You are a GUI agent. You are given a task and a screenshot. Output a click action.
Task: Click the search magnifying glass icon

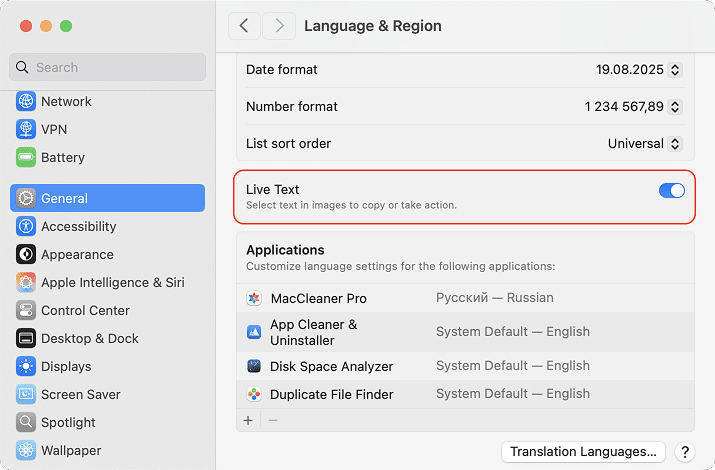pos(22,67)
